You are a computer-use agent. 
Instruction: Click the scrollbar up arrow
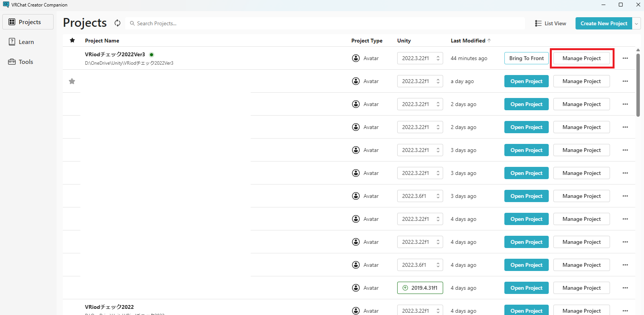point(638,50)
